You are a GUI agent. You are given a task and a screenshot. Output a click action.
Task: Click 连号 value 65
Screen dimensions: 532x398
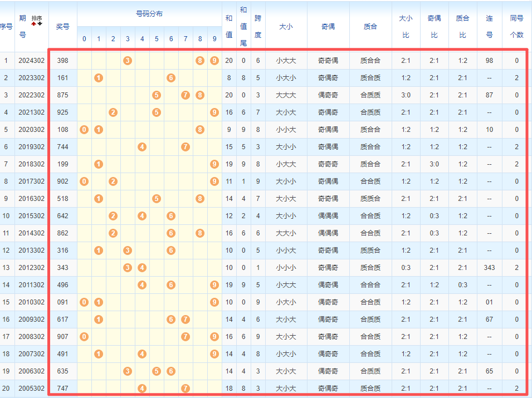tap(489, 371)
